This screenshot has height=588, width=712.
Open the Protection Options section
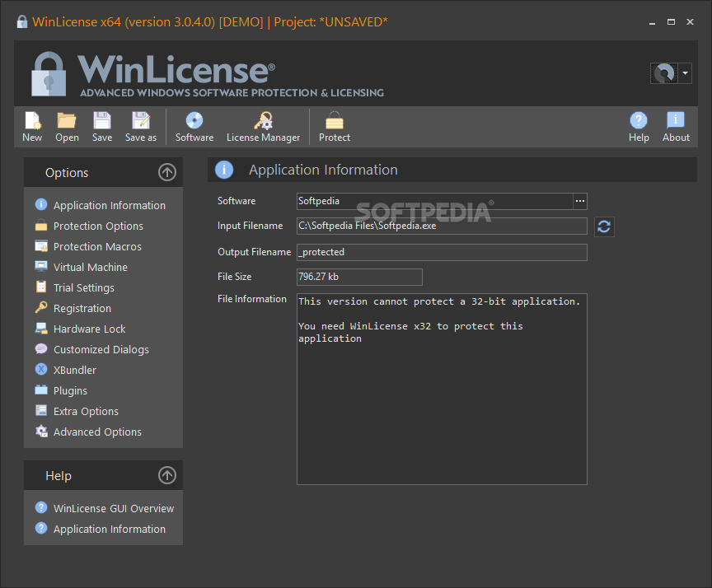pos(98,226)
